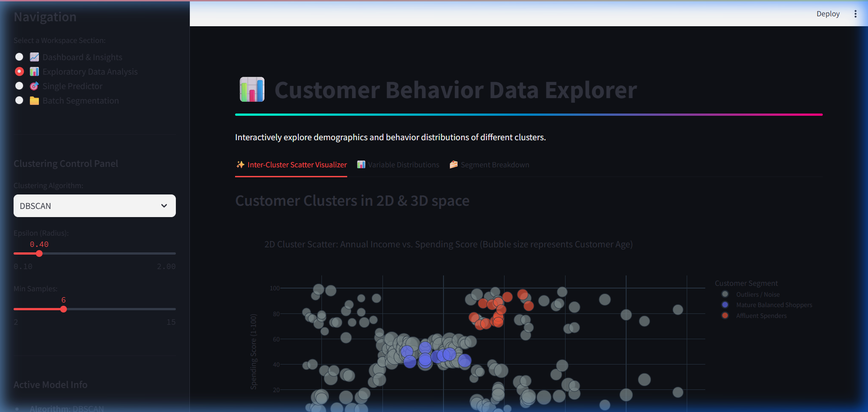Open the three-dot main menu
Image resolution: width=868 pixels, height=412 pixels.
click(x=855, y=14)
